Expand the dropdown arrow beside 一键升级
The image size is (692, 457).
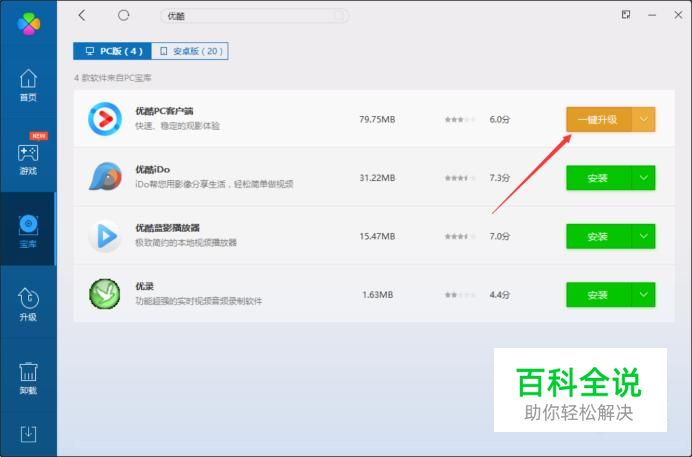point(644,120)
